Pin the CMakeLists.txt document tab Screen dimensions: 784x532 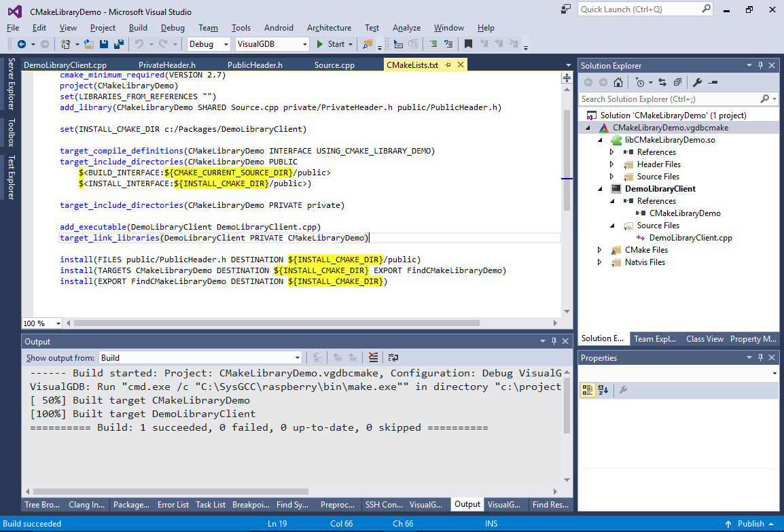pyautogui.click(x=448, y=65)
